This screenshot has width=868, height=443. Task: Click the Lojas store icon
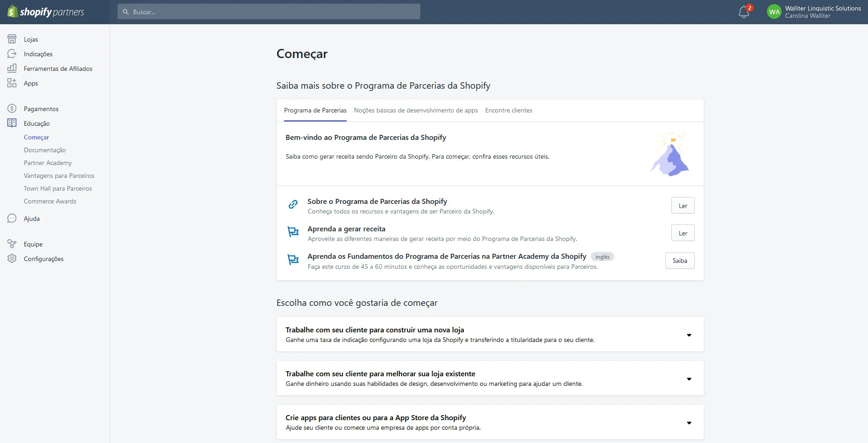(x=12, y=39)
